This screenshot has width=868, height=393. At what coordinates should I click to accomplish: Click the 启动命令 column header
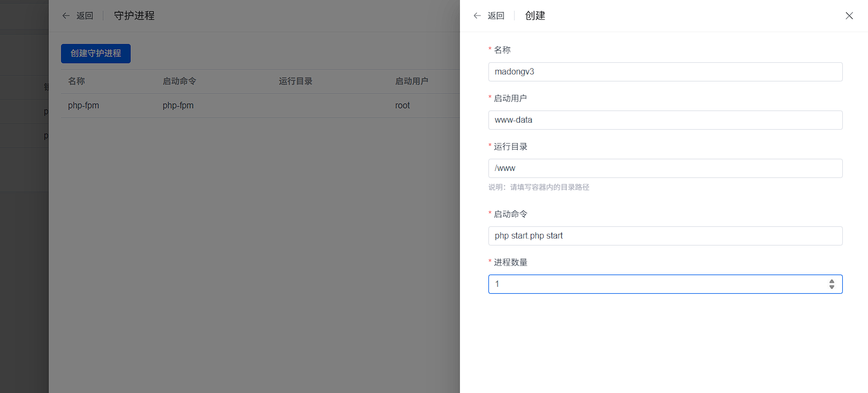click(x=179, y=81)
